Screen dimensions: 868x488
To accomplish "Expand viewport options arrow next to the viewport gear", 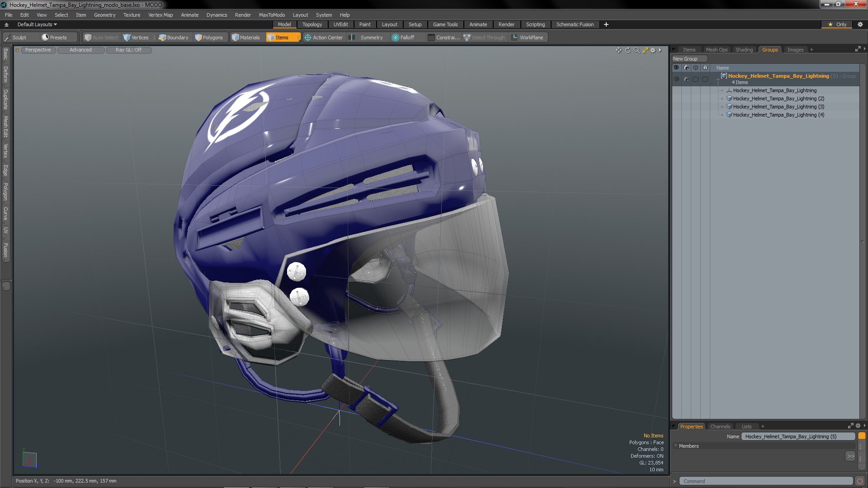I will click(x=660, y=50).
